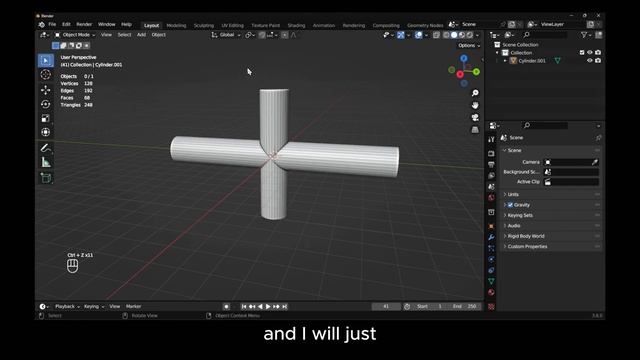
Task: Open the Output properties tab
Action: [491, 164]
